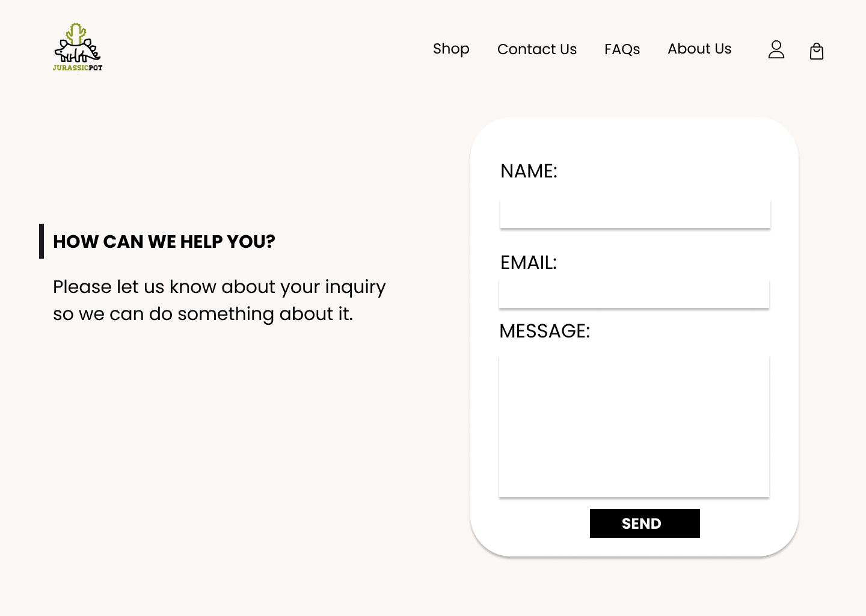Click inside the Message text area
Image resolution: width=866 pixels, height=616 pixels.
tap(634, 426)
